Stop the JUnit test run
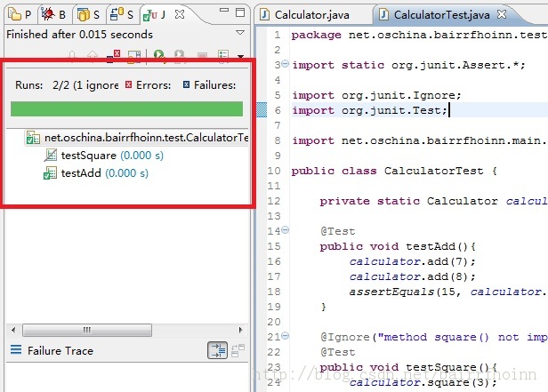 click(202, 56)
